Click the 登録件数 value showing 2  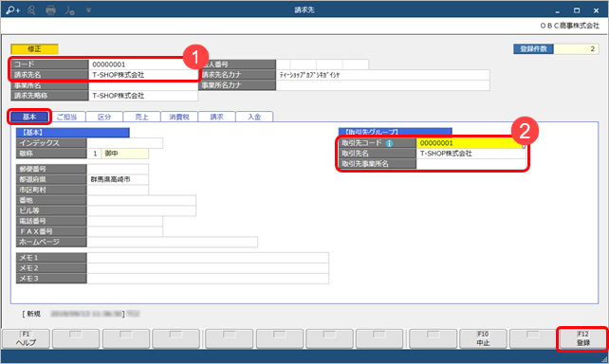coord(576,49)
